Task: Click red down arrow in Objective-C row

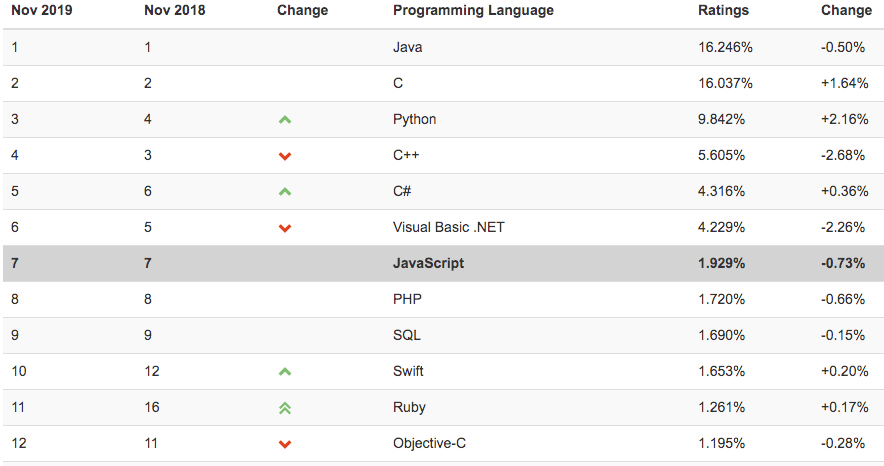Action: coord(285,444)
